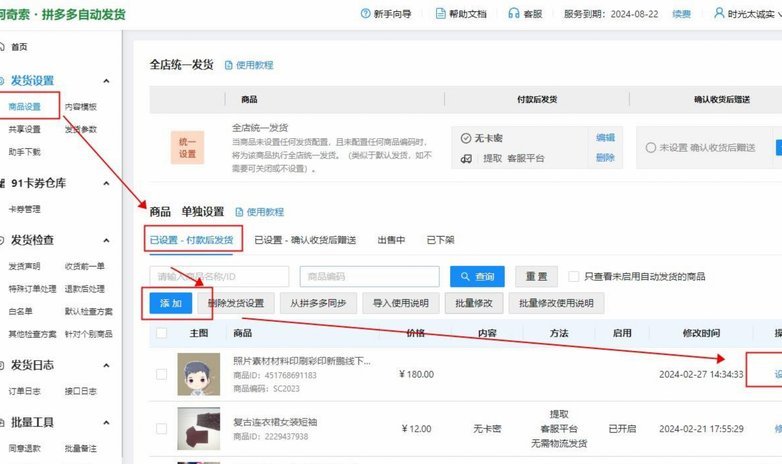Collapse the 91卡券仓库 sidebar section
The image size is (782, 464).
click(x=106, y=184)
